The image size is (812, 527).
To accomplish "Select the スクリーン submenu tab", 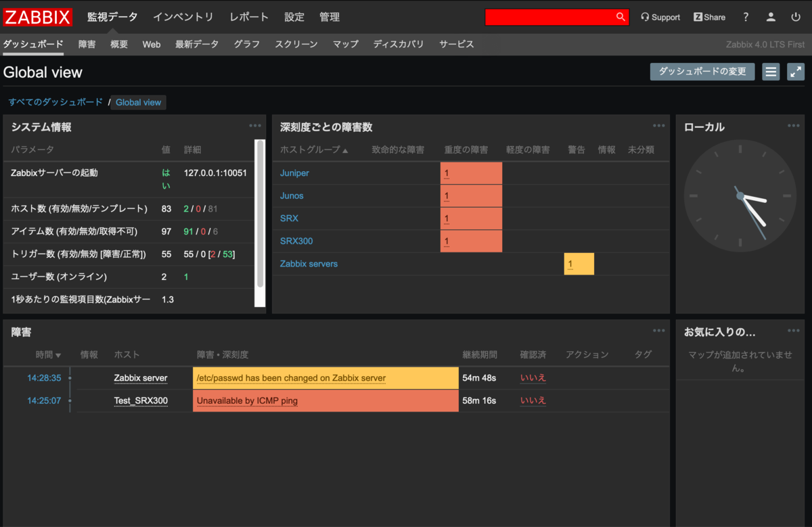I will [x=296, y=44].
